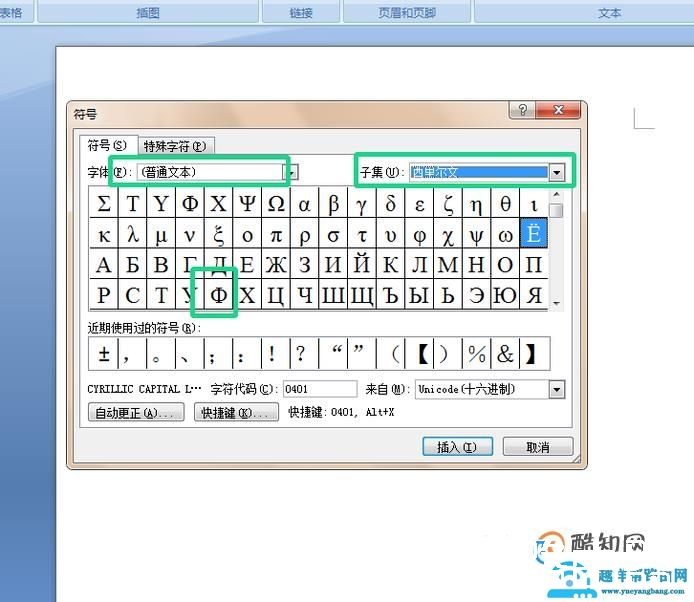Viewport: 694px width, 602px height.
Task: Select the Greek capital Psi Ψ symbol
Action: [x=247, y=203]
